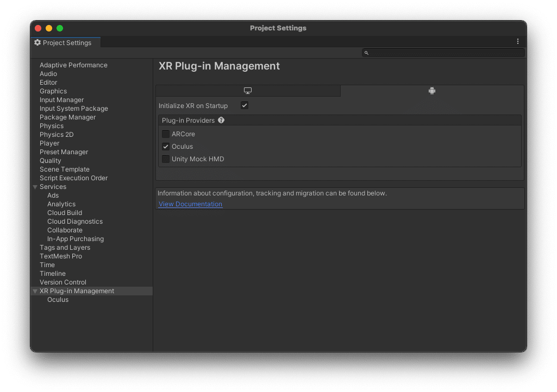Click the Plug-in Providers help icon
Viewport: 557px width, 392px height.
tap(221, 121)
